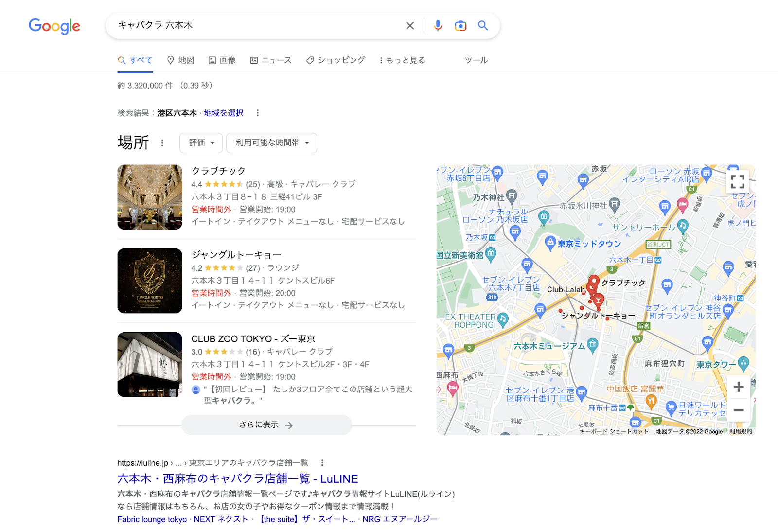Click the EX THEATER ROPPONGI marker

[503, 319]
